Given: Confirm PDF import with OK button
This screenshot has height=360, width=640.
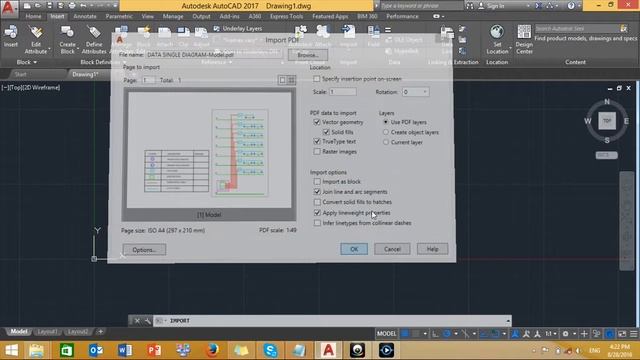Looking at the screenshot, I should [354, 249].
